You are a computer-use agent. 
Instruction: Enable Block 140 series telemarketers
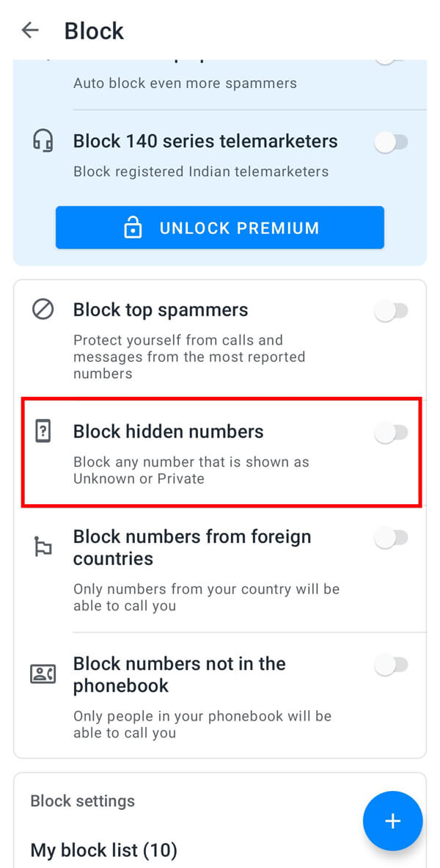[391, 143]
